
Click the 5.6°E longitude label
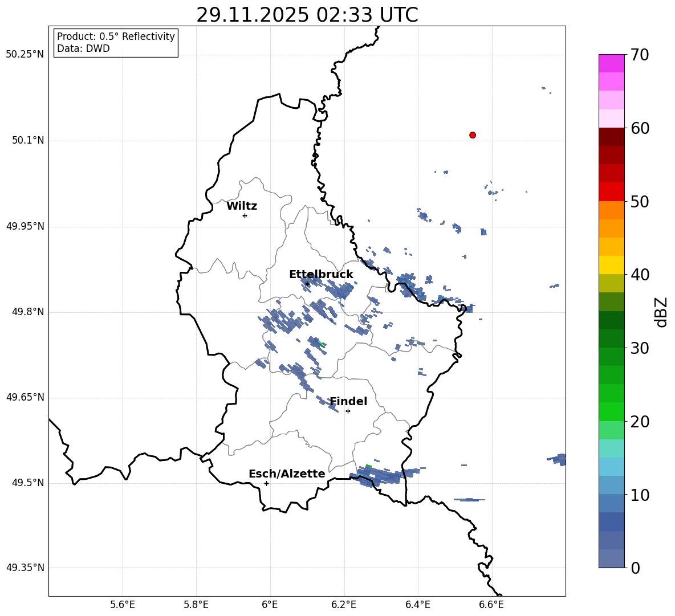123,605
